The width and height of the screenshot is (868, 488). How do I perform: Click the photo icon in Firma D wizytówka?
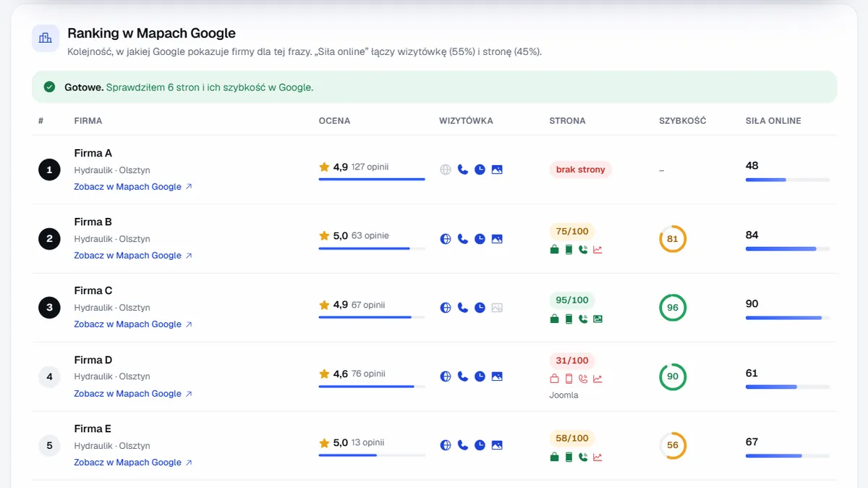497,376
